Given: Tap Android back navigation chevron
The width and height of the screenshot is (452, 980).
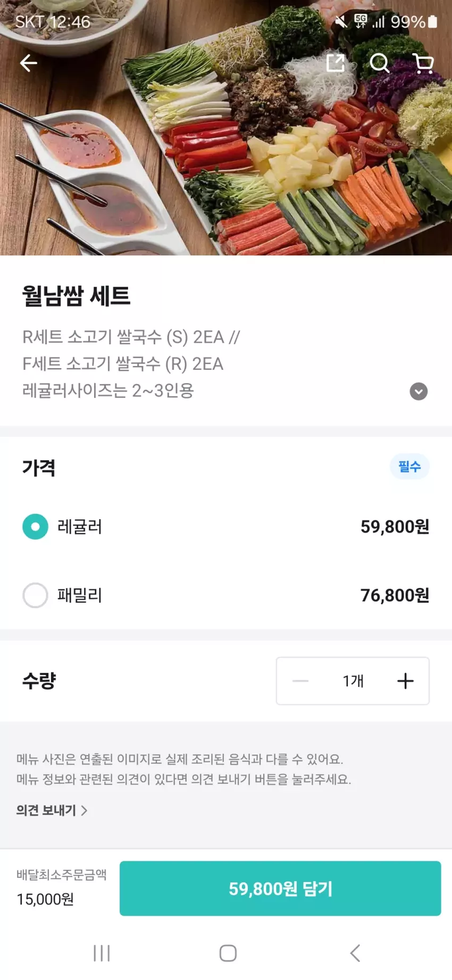Looking at the screenshot, I should [x=355, y=952].
